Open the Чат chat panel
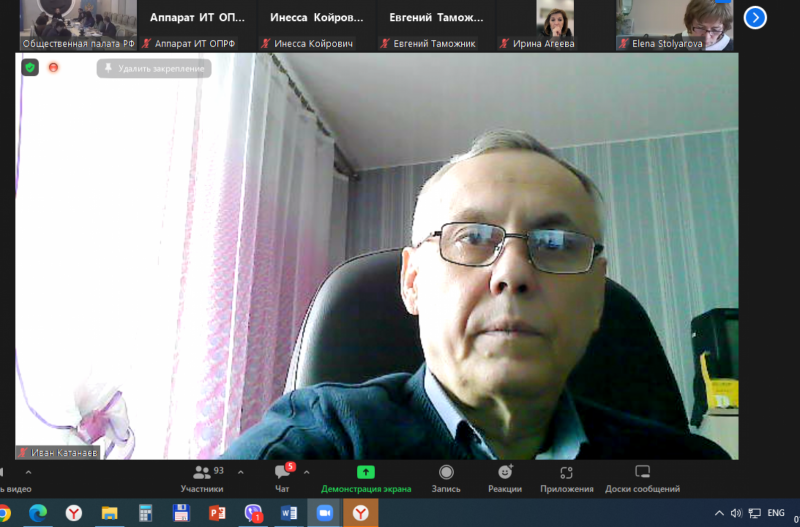Image resolution: width=800 pixels, height=527 pixels. click(x=282, y=478)
